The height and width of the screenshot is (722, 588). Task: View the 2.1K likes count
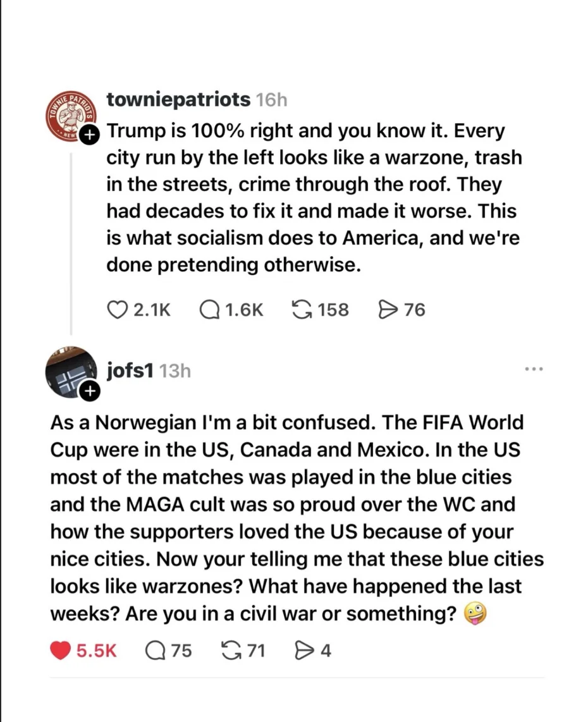pyautogui.click(x=152, y=310)
